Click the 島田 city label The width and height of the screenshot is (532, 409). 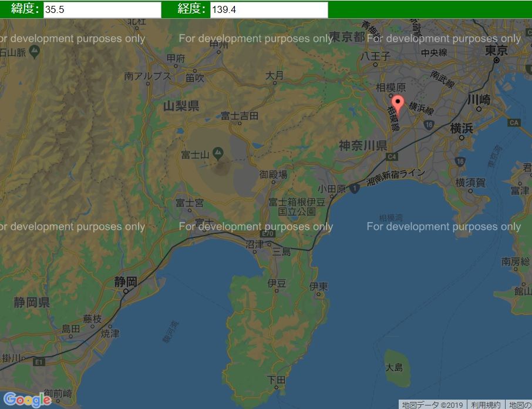(x=70, y=328)
